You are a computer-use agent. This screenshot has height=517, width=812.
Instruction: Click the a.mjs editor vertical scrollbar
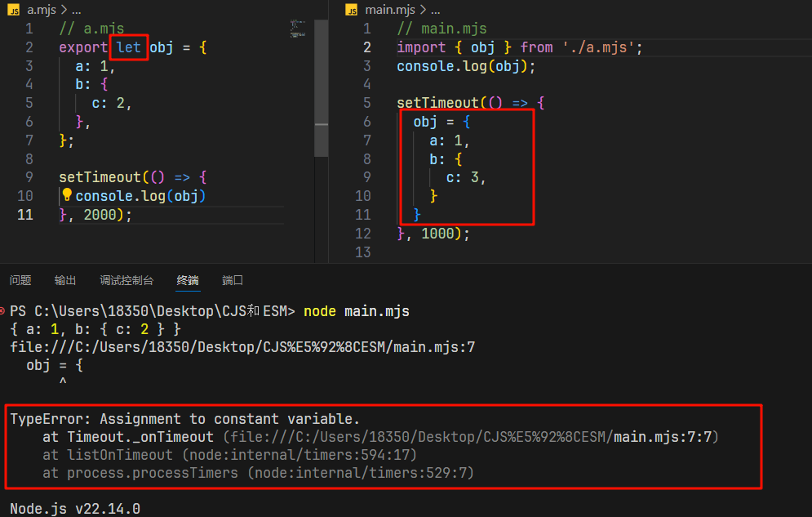[321, 88]
